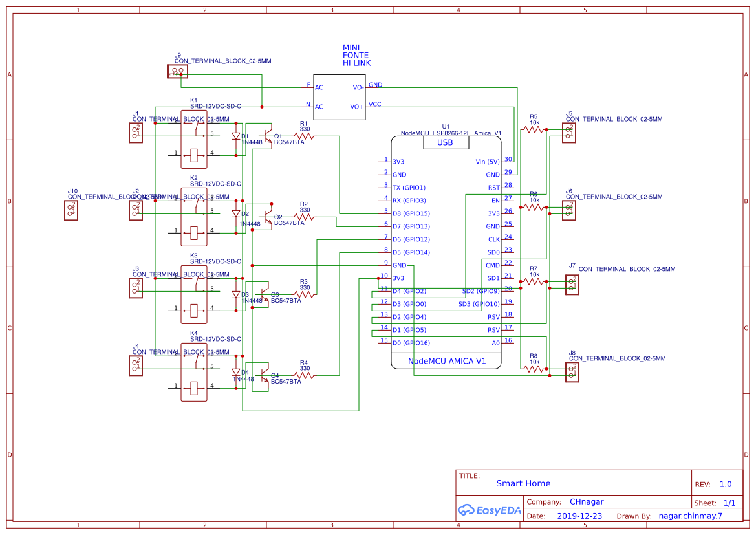The image size is (756, 535).
Task: Select diode D2 symbol
Action: (x=236, y=213)
